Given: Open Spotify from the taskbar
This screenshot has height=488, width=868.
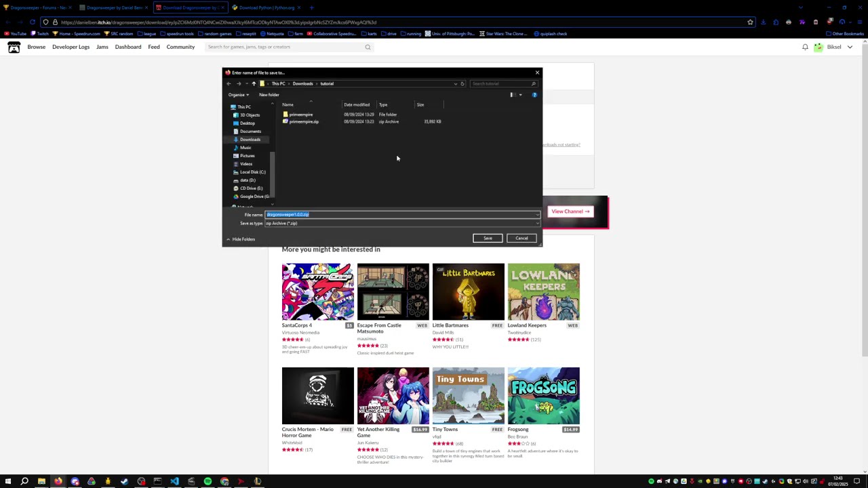Looking at the screenshot, I should 208,481.
